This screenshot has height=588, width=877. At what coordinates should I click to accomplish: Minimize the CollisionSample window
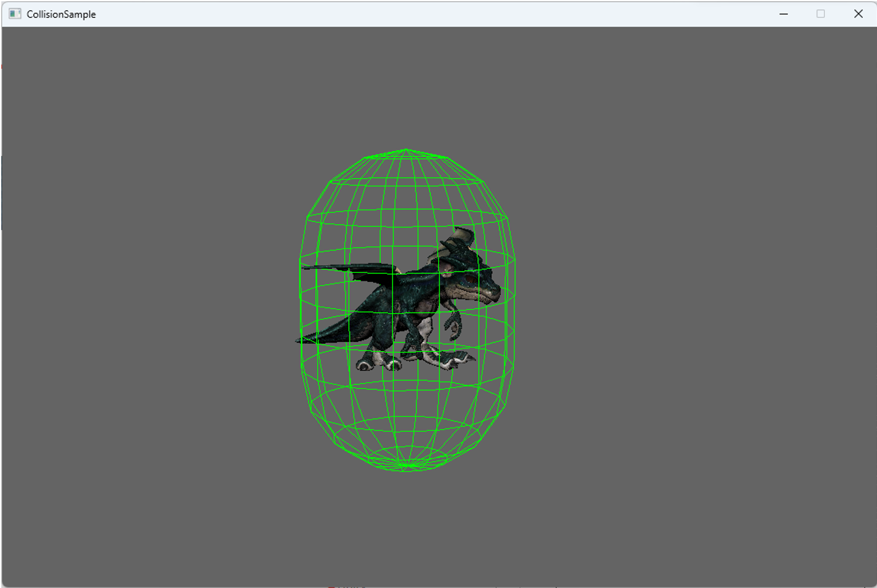pyautogui.click(x=783, y=14)
